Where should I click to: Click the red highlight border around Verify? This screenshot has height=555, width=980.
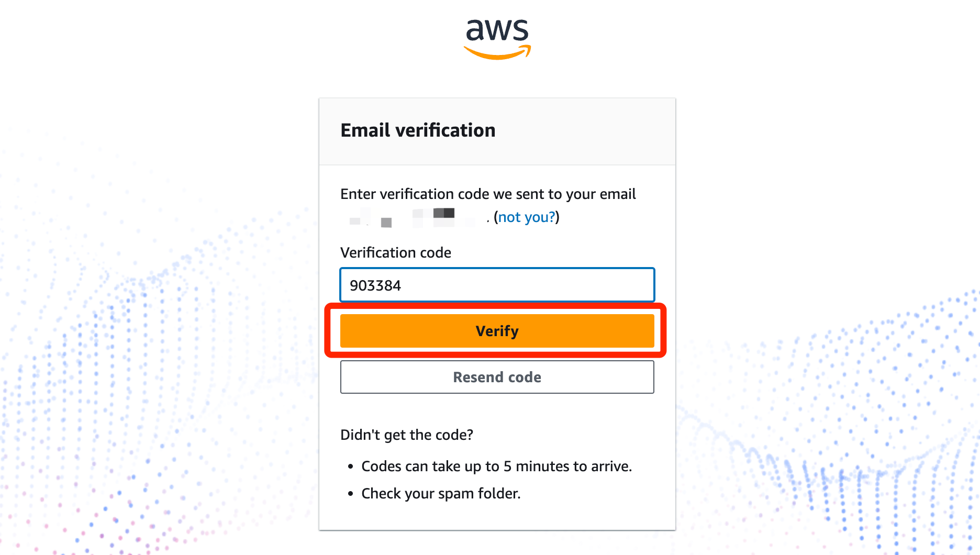tap(495, 306)
